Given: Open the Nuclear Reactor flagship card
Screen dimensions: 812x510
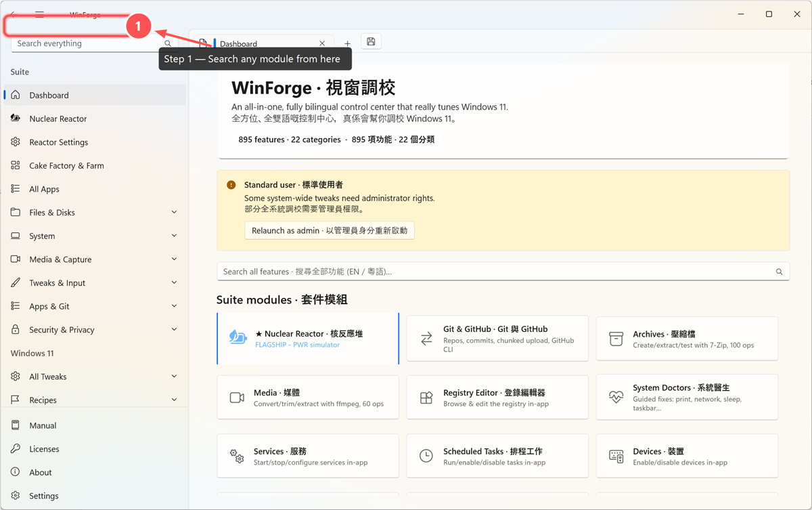Looking at the screenshot, I should [308, 339].
